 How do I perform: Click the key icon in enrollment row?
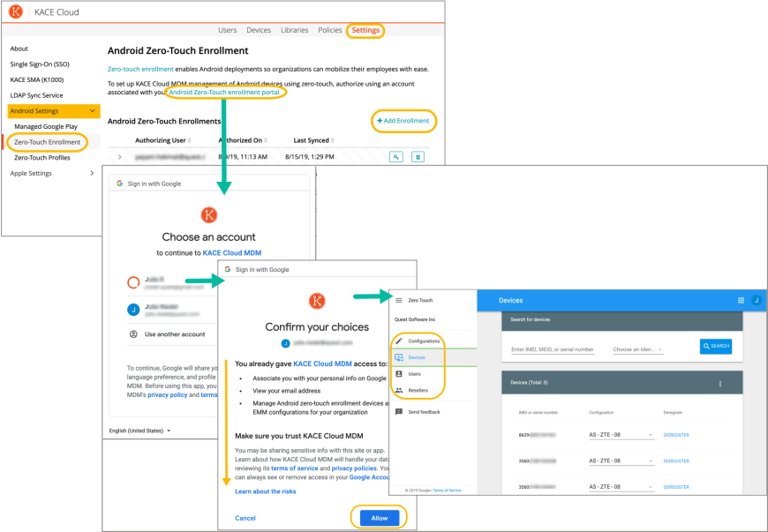(397, 157)
